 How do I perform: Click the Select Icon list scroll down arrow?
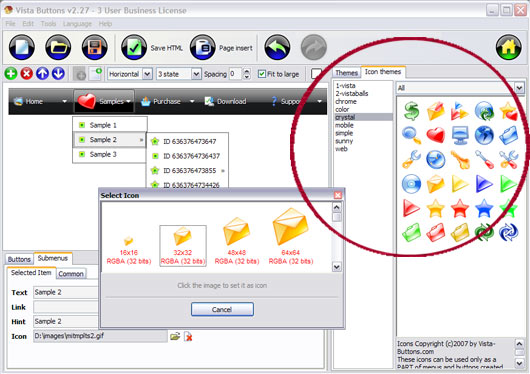click(336, 267)
